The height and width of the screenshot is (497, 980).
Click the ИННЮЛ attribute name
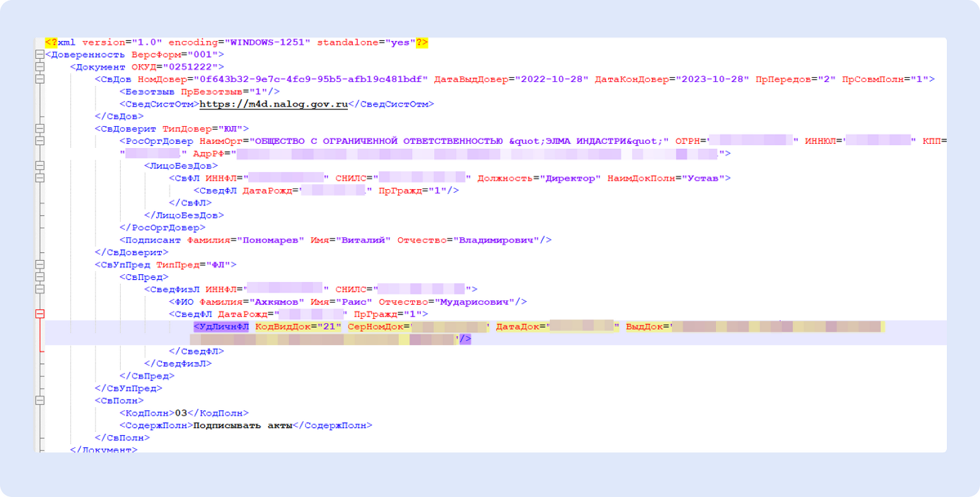click(x=821, y=141)
